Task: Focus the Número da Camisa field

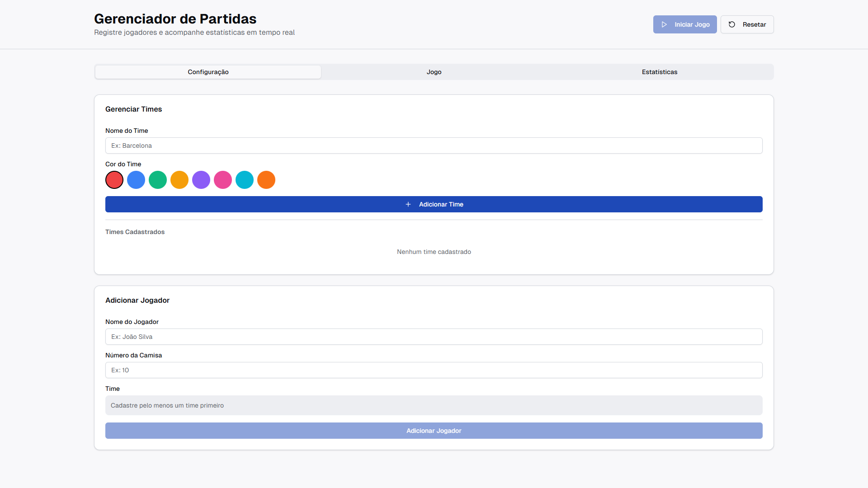Action: (x=434, y=370)
